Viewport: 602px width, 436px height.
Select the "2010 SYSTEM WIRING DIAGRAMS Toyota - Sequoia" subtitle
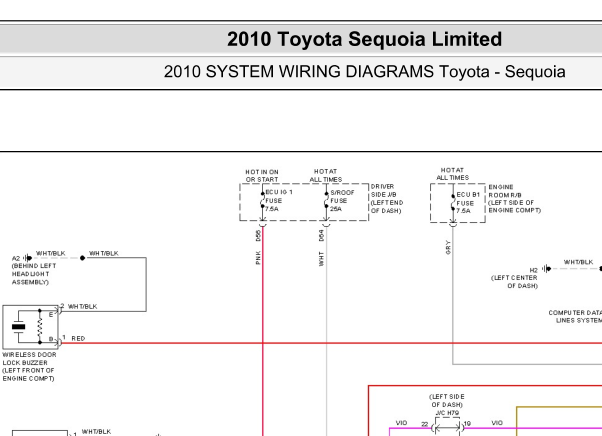364,72
